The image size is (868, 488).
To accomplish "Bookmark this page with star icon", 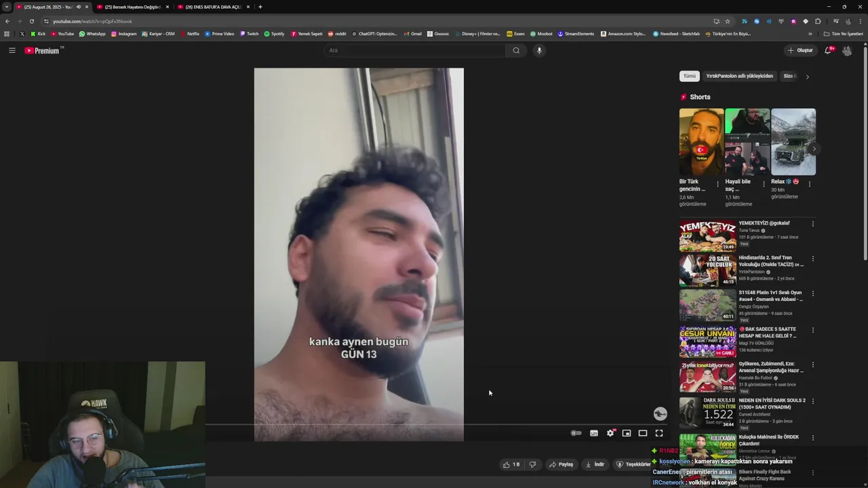I will pos(728,21).
